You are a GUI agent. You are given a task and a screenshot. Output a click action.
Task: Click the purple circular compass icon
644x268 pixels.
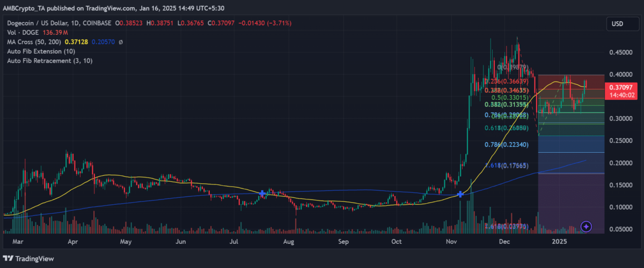pos(586,227)
